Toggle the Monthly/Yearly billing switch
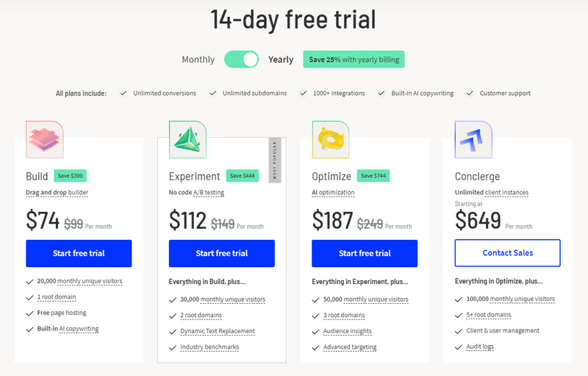The image size is (588, 376). 242,60
